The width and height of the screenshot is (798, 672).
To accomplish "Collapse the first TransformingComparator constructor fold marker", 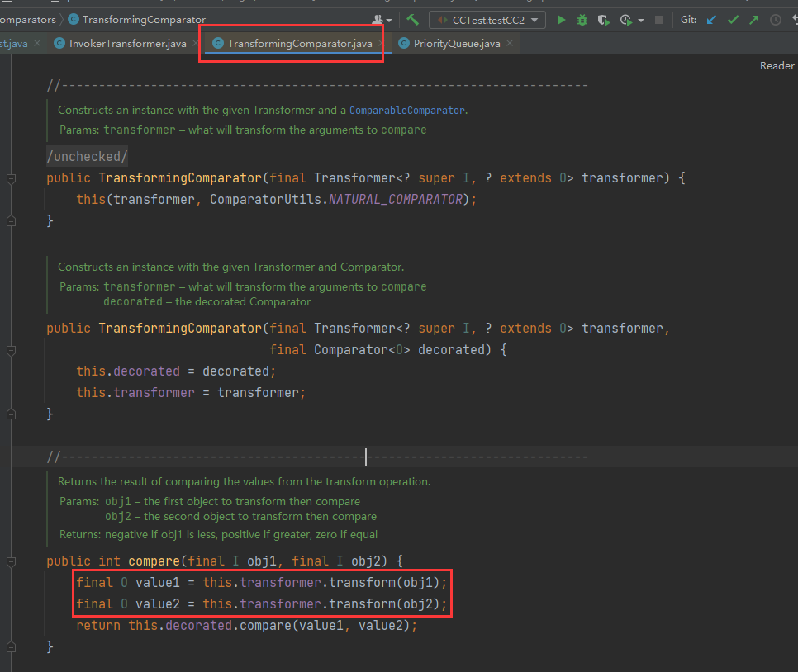I will tap(11, 178).
